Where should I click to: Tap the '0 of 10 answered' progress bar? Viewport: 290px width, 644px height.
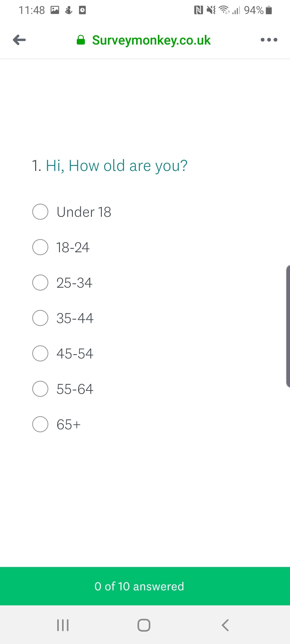145,586
